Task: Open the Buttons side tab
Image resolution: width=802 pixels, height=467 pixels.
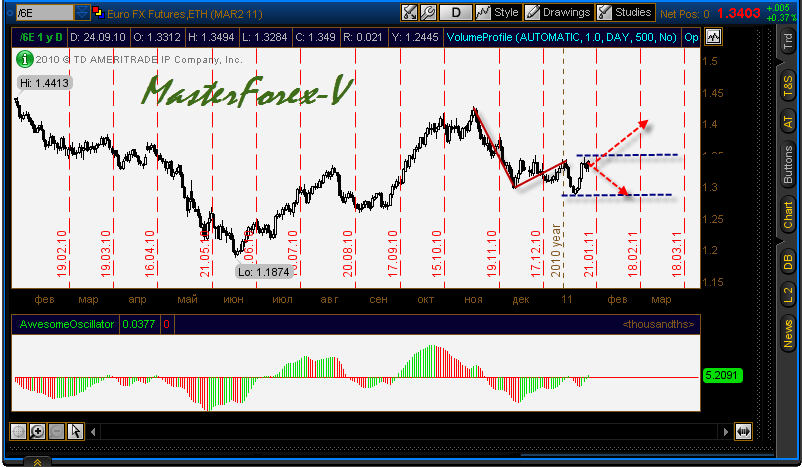Action: point(788,164)
